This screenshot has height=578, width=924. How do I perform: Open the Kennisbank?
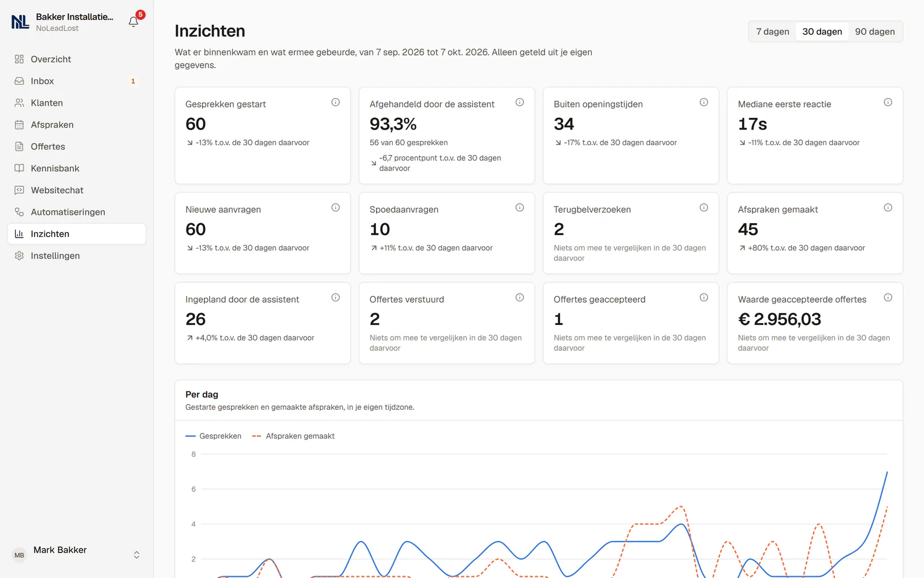pyautogui.click(x=76, y=168)
